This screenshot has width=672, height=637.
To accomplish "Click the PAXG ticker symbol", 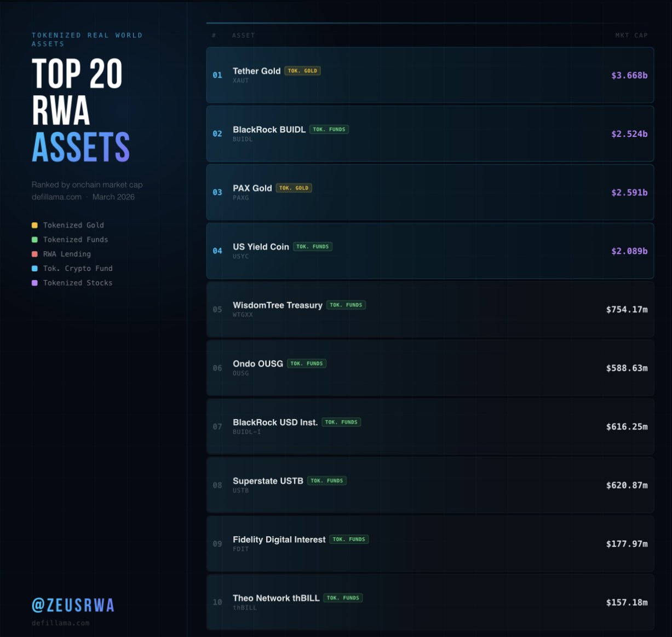I will coord(241,198).
